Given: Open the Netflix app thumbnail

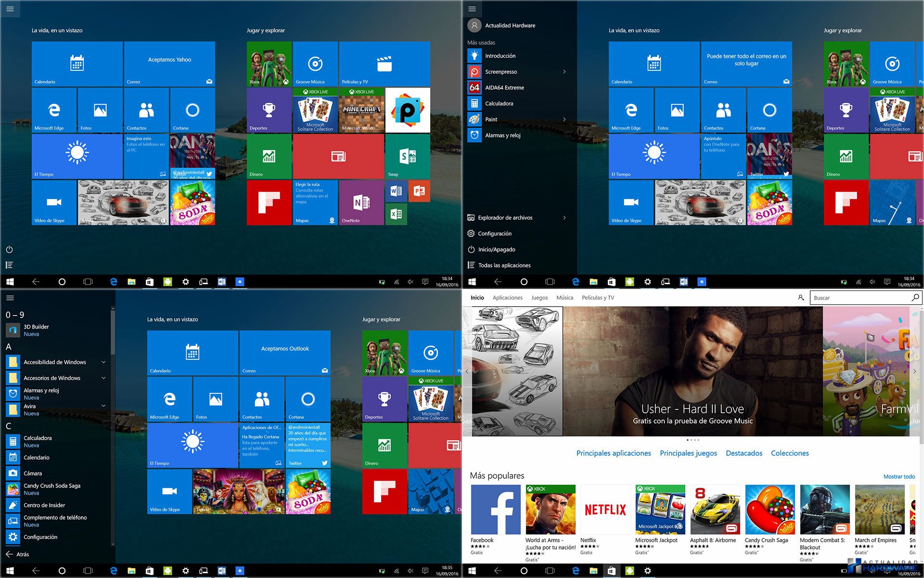Looking at the screenshot, I should pyautogui.click(x=605, y=510).
